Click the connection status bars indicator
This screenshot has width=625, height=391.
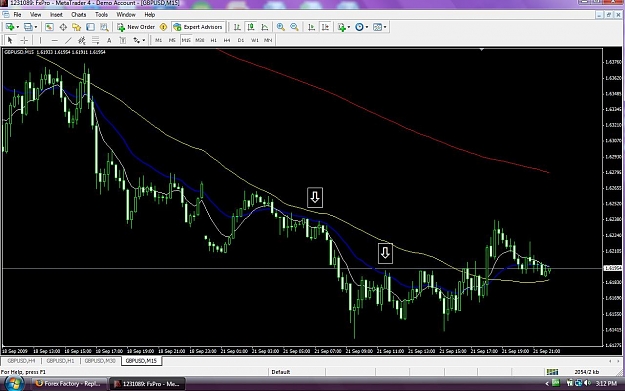click(552, 372)
